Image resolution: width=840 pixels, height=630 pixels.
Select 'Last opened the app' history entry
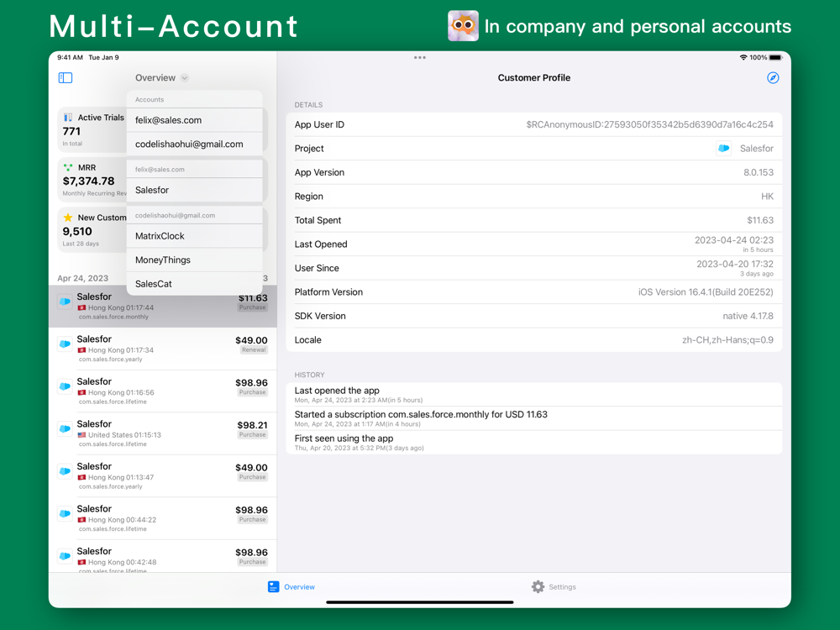(x=534, y=395)
